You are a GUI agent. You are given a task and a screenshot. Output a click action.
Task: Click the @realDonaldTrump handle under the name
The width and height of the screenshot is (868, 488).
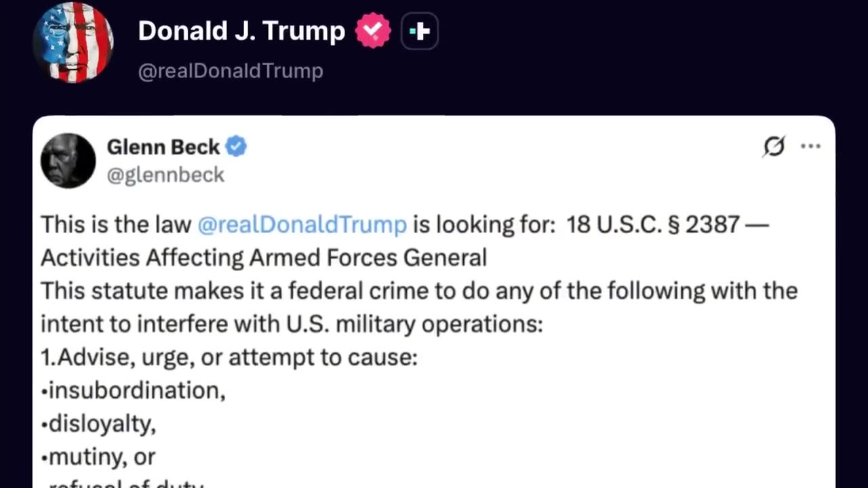click(231, 70)
